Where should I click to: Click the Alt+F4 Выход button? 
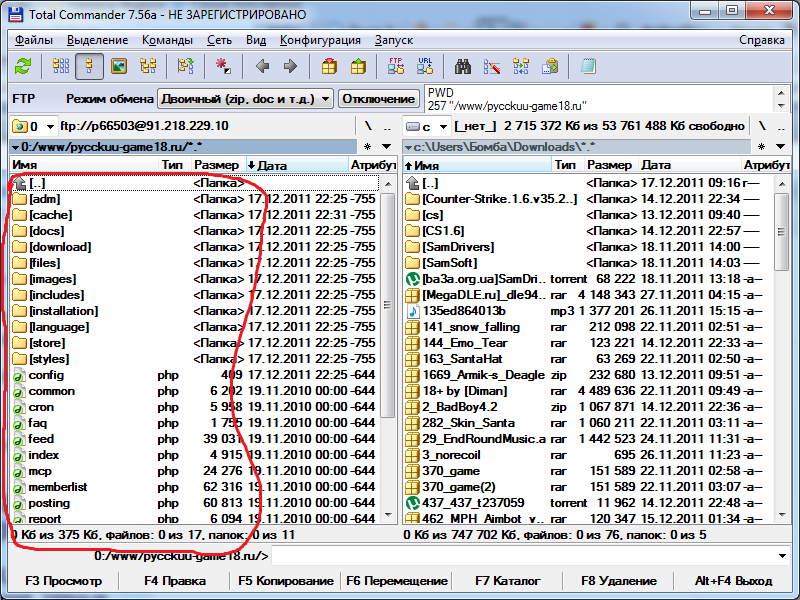pos(733,581)
